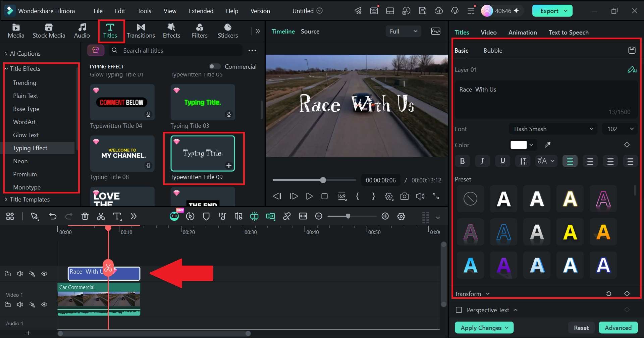Mute the Video 1 track

pos(20,305)
